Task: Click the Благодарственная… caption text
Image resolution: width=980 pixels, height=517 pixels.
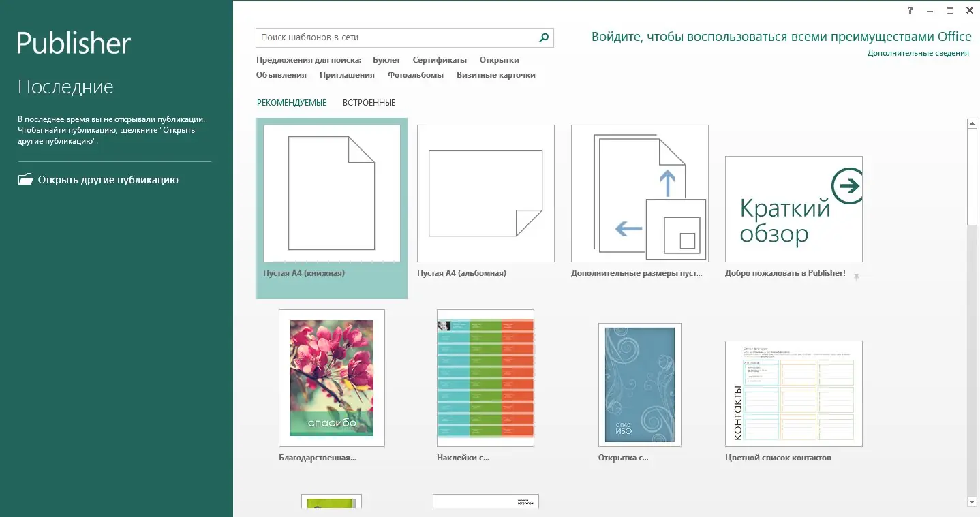Action: coord(318,458)
